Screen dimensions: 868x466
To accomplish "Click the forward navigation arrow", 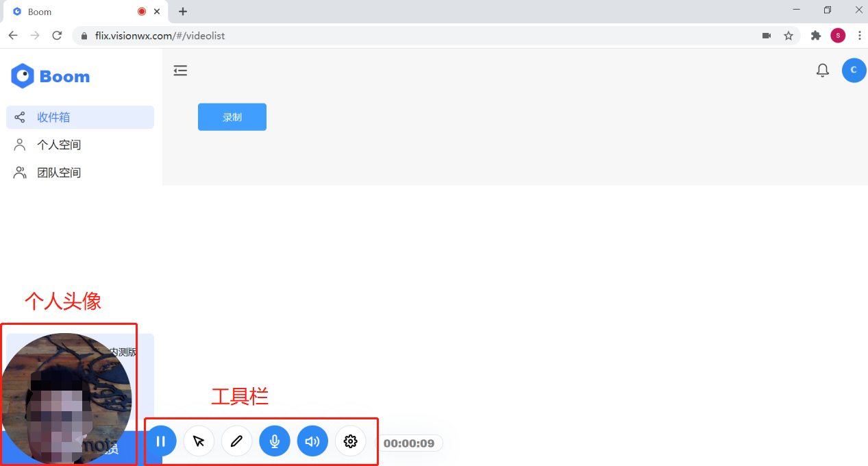I will tap(35, 36).
